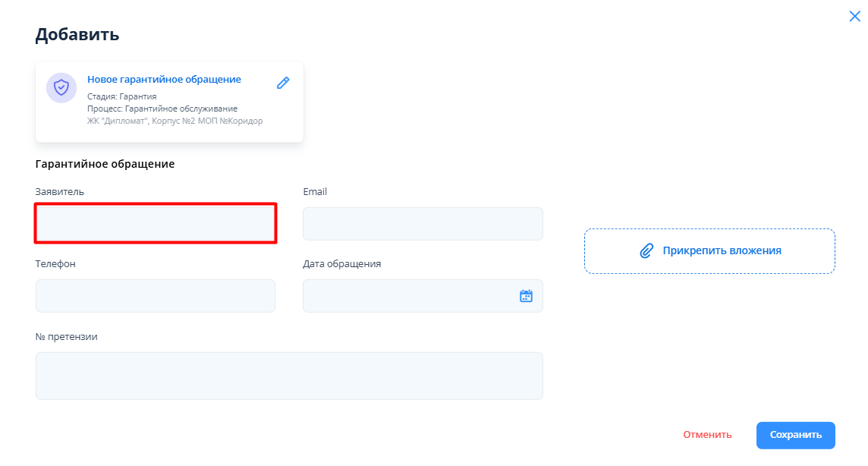
Task: Open the calendar picker in Дата обращения
Action: click(526, 296)
